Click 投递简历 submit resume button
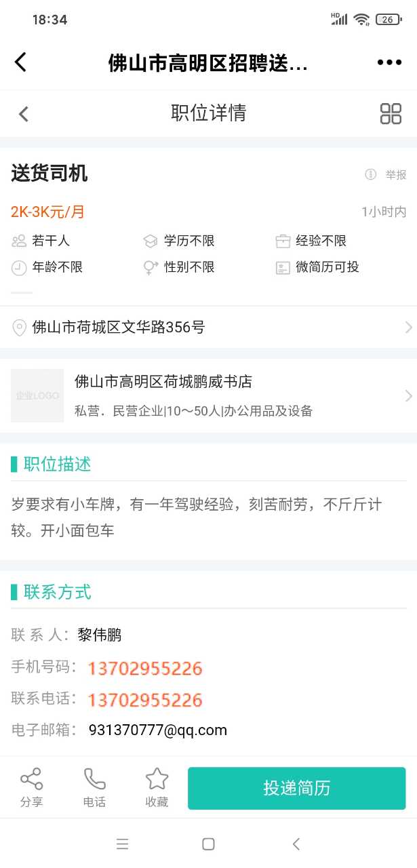Viewport: 417px width, 868px height. 296,788
